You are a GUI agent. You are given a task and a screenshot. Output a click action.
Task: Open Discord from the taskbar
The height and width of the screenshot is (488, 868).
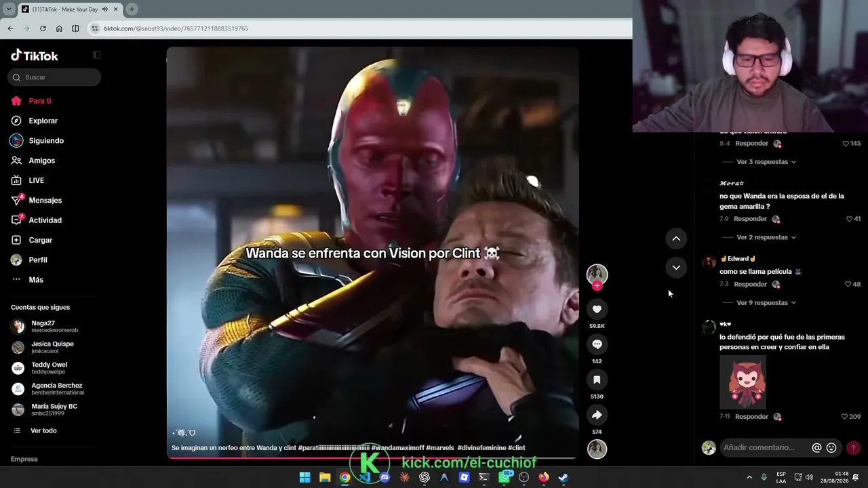[x=384, y=477]
